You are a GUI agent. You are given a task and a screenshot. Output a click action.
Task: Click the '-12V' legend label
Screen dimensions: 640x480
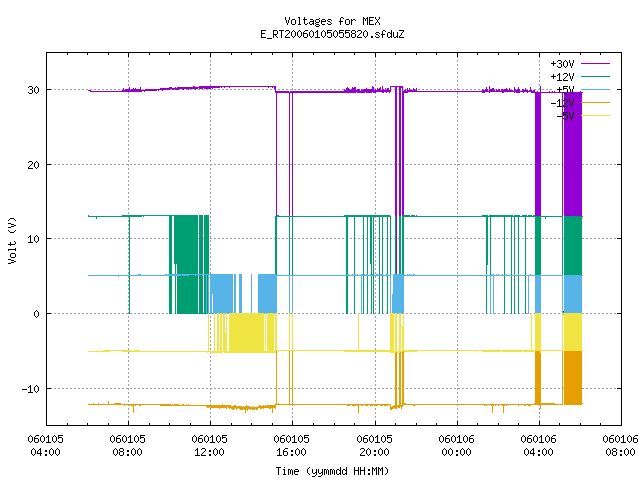(x=562, y=103)
